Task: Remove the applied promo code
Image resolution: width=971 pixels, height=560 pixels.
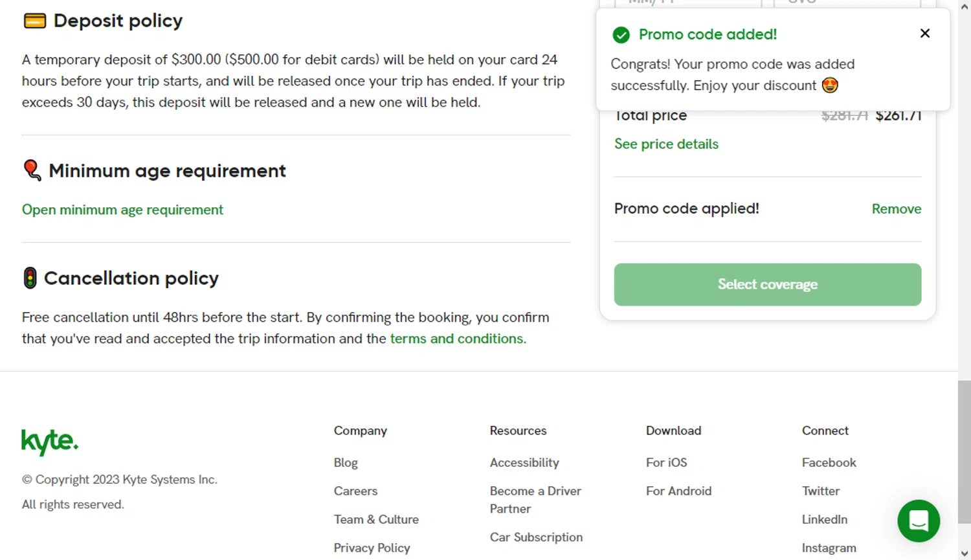Action: tap(896, 208)
